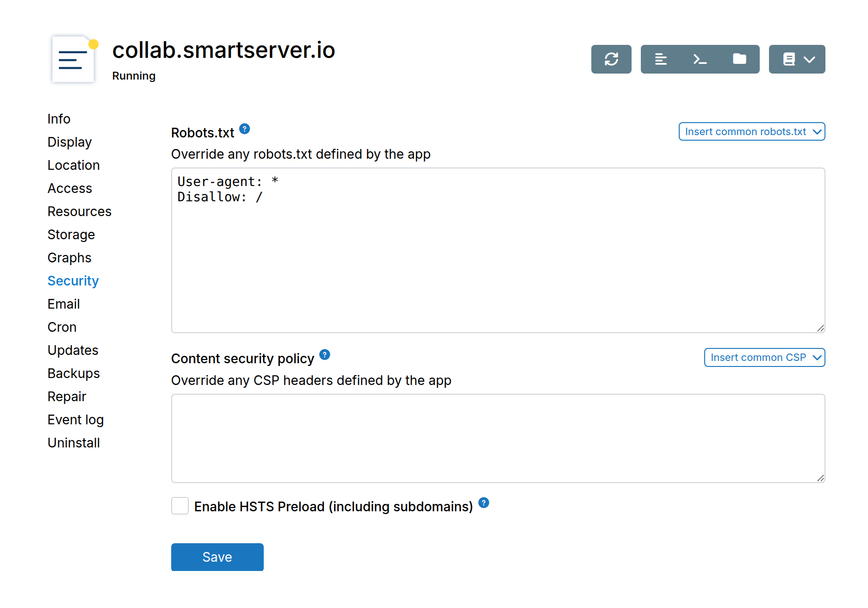Expand the docs dropdown chevron arrow
Screen dimensions: 868x608
tap(809, 59)
